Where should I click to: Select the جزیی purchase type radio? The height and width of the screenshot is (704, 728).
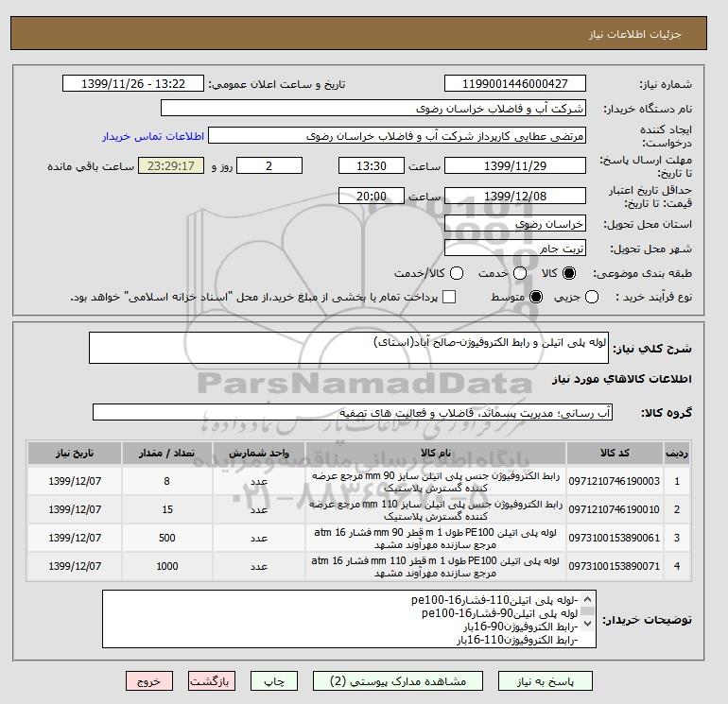click(592, 297)
